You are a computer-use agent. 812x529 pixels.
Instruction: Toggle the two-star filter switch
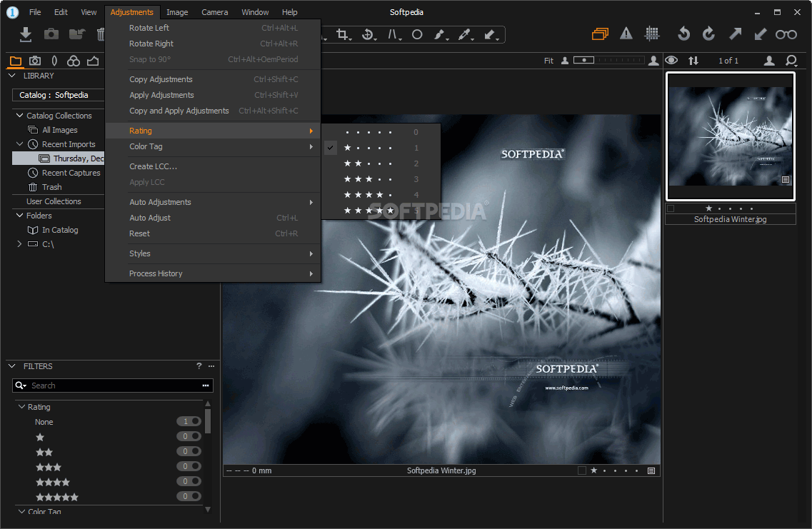[189, 451]
